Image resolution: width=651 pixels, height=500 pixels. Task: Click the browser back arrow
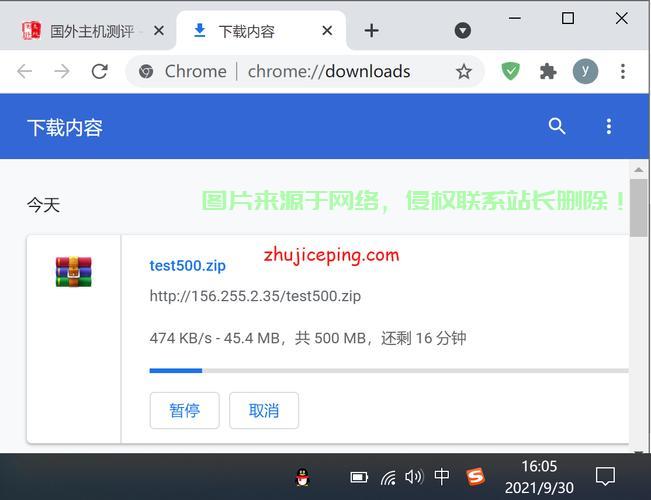25,71
